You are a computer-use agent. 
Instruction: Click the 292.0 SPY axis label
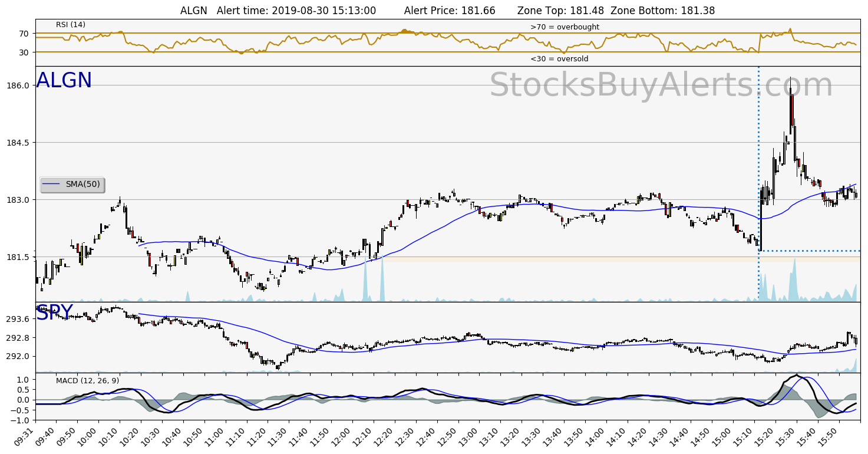pyautogui.click(x=18, y=356)
